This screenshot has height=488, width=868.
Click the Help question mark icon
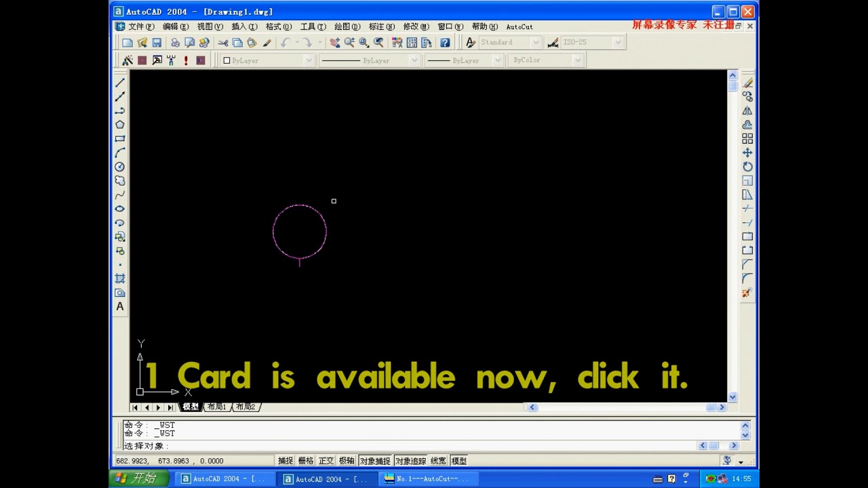tap(445, 43)
